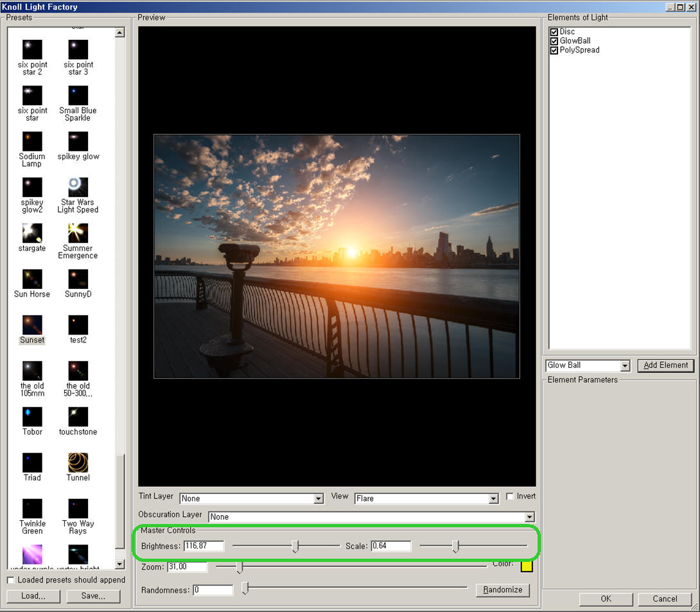Screen dimensions: 700x612
Task: Open the Tint Layer dropdown
Action: coord(319,499)
